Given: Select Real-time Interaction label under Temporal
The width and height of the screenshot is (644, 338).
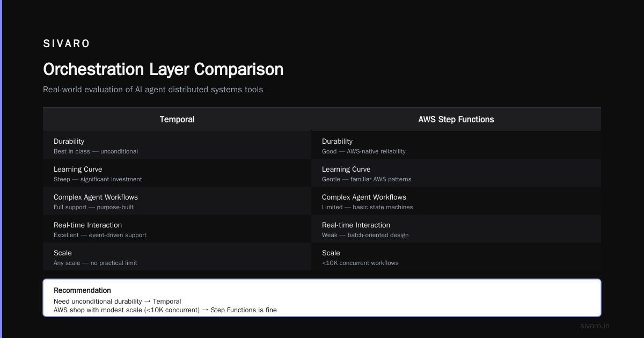Looking at the screenshot, I should click(x=87, y=225).
